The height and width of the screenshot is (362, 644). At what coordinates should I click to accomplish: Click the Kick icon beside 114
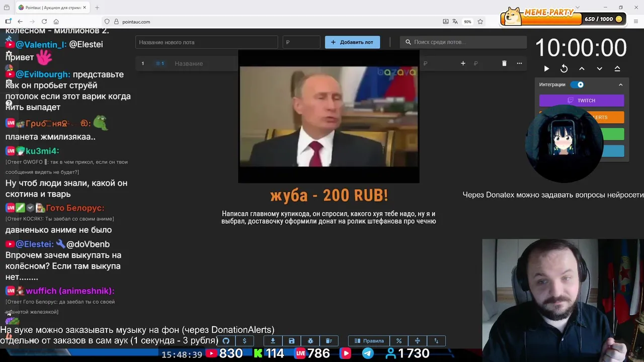pyautogui.click(x=258, y=353)
